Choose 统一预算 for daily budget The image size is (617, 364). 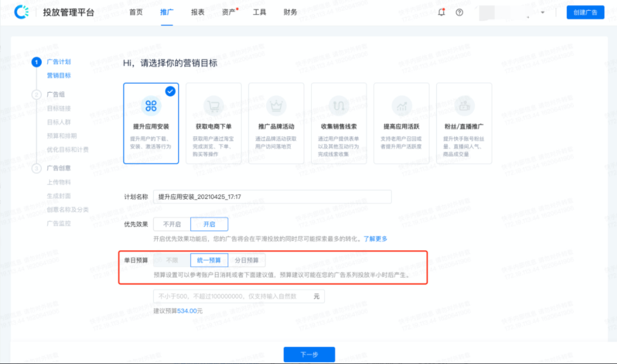pos(209,260)
